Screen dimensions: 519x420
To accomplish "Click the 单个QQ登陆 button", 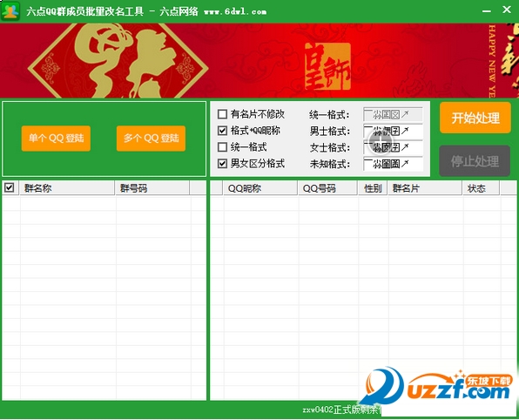I will [x=56, y=139].
